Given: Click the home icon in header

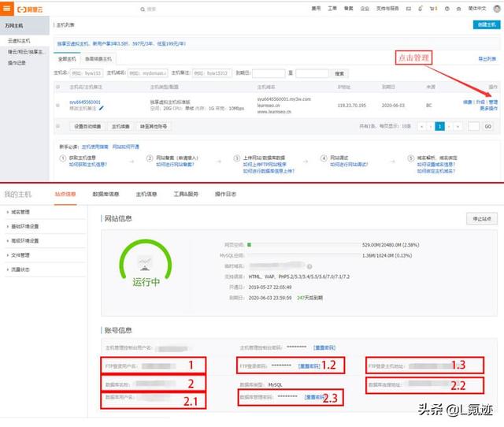Looking at the screenshot, I should pos(458,9).
